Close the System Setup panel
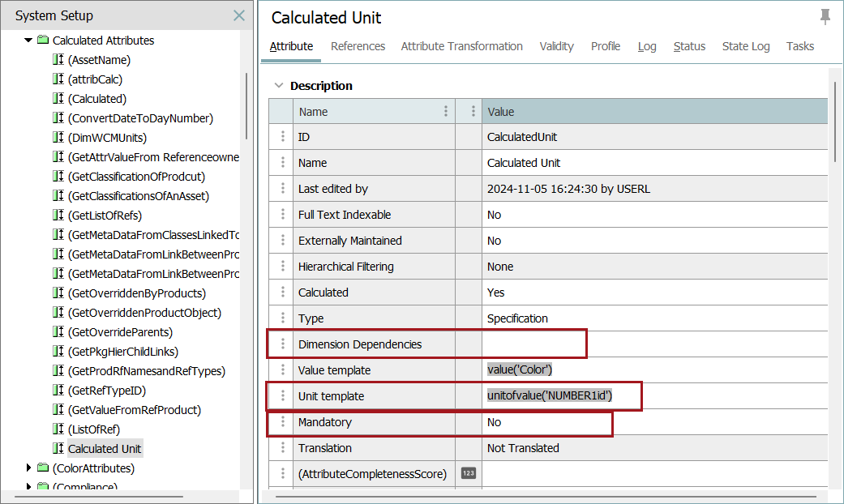The width and height of the screenshot is (844, 504). [239, 15]
